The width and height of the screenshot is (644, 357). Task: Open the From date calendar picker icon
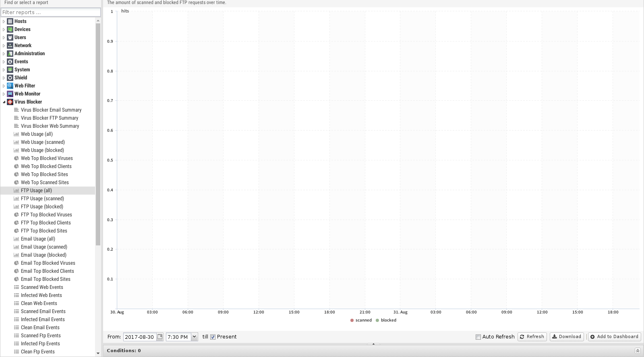point(160,337)
